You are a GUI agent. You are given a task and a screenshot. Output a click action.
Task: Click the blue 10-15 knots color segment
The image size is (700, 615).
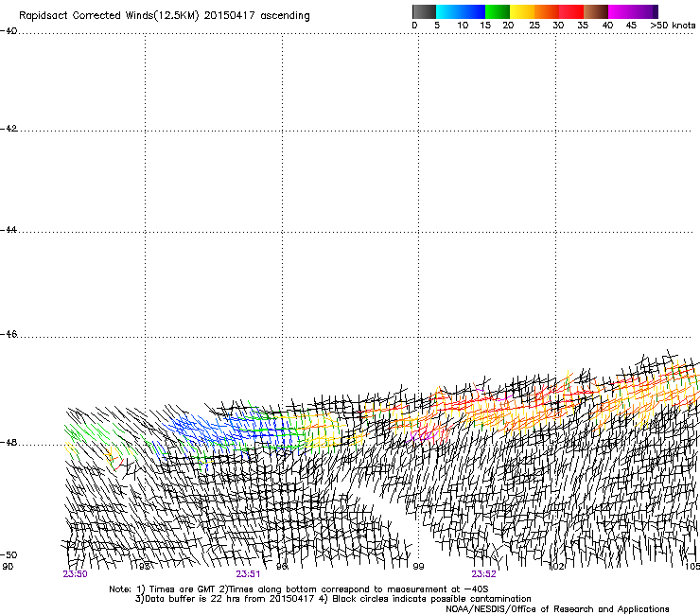pyautogui.click(x=473, y=11)
